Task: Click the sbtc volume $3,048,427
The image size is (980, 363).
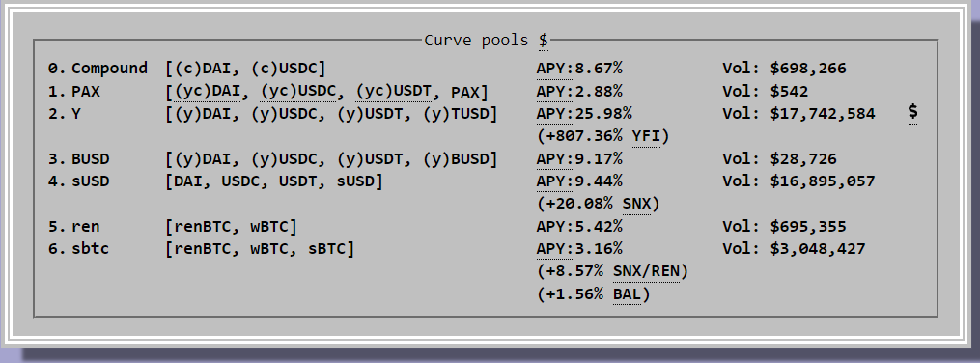Action: (x=818, y=249)
